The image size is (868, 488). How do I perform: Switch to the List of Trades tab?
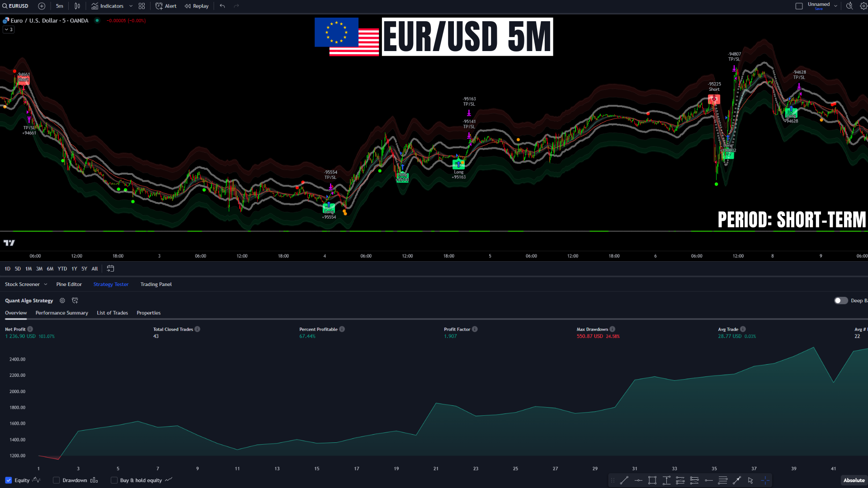[x=112, y=313]
